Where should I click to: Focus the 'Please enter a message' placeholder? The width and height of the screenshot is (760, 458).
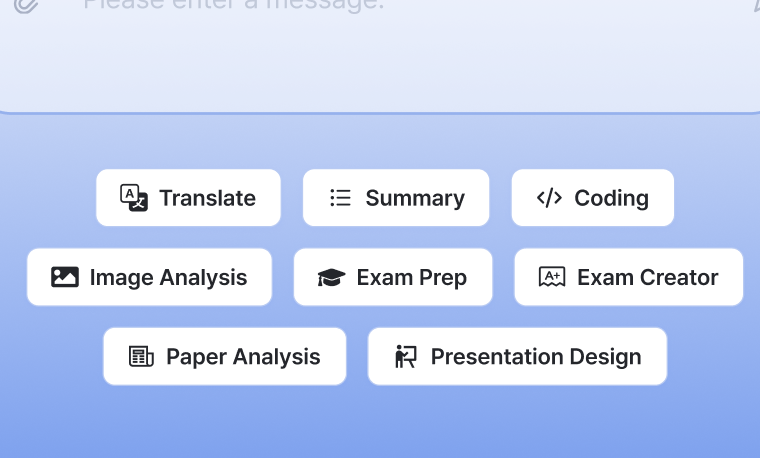[234, 5]
